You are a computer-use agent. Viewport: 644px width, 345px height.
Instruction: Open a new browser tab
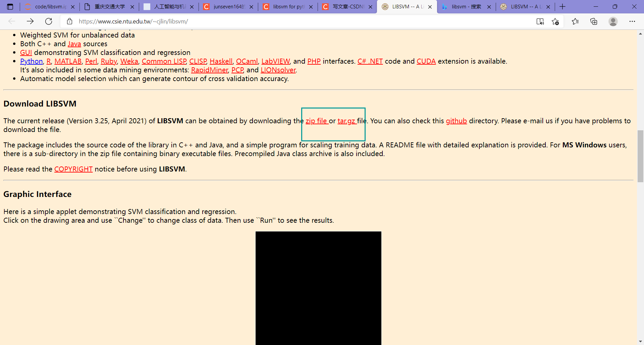(x=562, y=6)
